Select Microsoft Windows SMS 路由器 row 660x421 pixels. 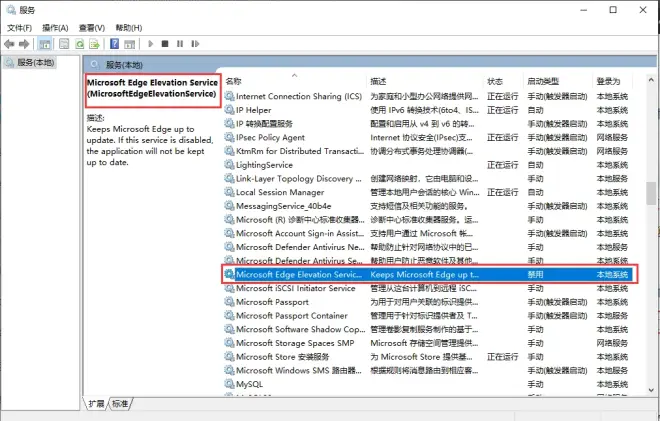tap(427, 370)
